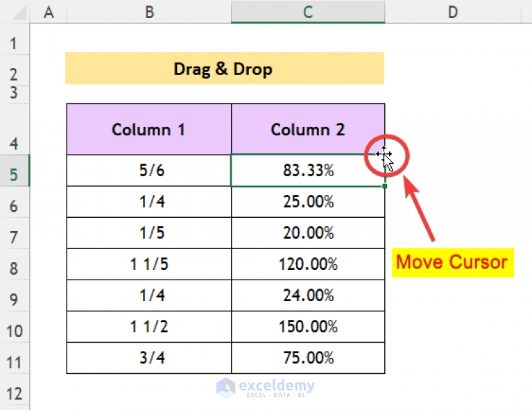Select the cell containing 3/4
The width and height of the screenshot is (532, 410).
pyautogui.click(x=149, y=358)
